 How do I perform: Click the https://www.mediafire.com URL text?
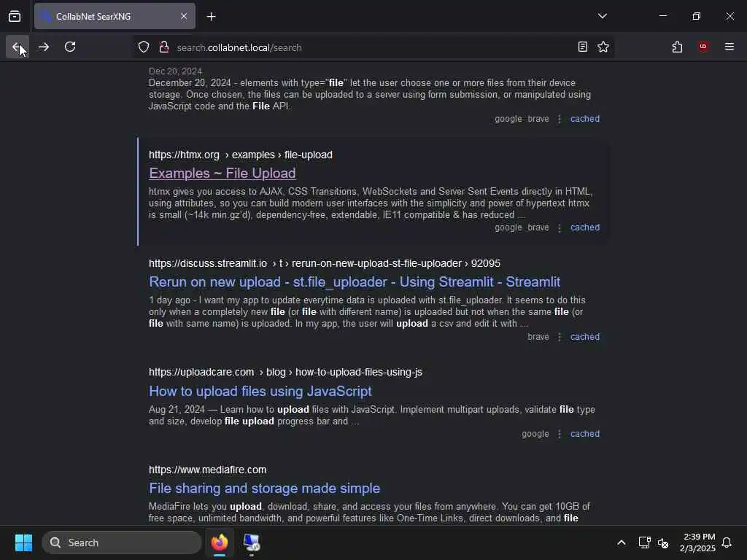point(207,470)
